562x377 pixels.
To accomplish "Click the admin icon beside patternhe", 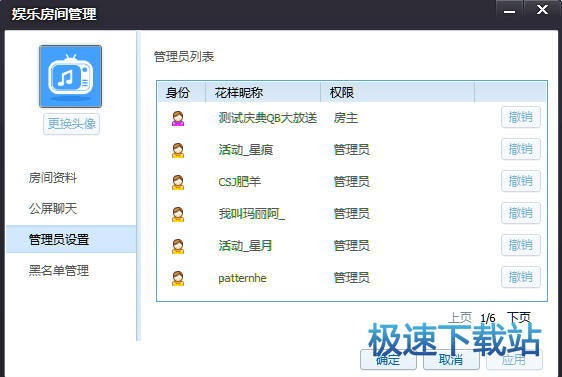I will pyautogui.click(x=178, y=278).
